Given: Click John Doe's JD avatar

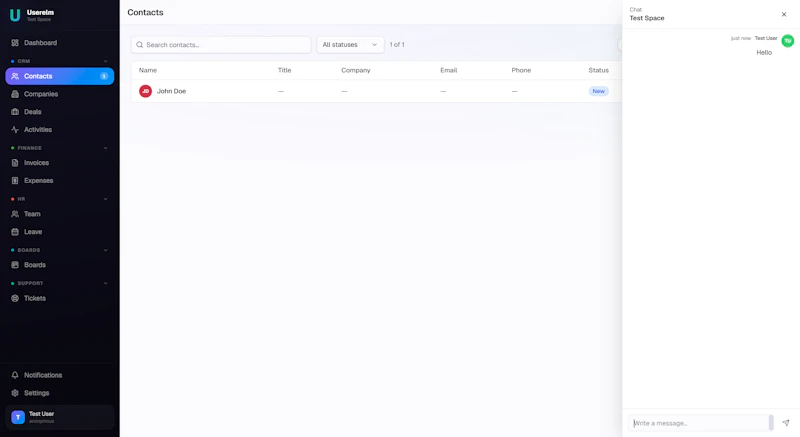Looking at the screenshot, I should [x=145, y=91].
